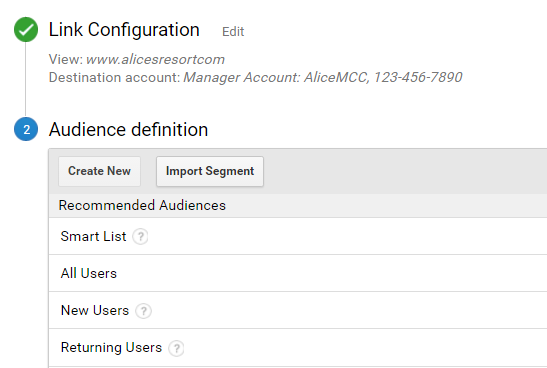Open help icon next to New Users
The width and height of the screenshot is (547, 368).
[x=143, y=310]
